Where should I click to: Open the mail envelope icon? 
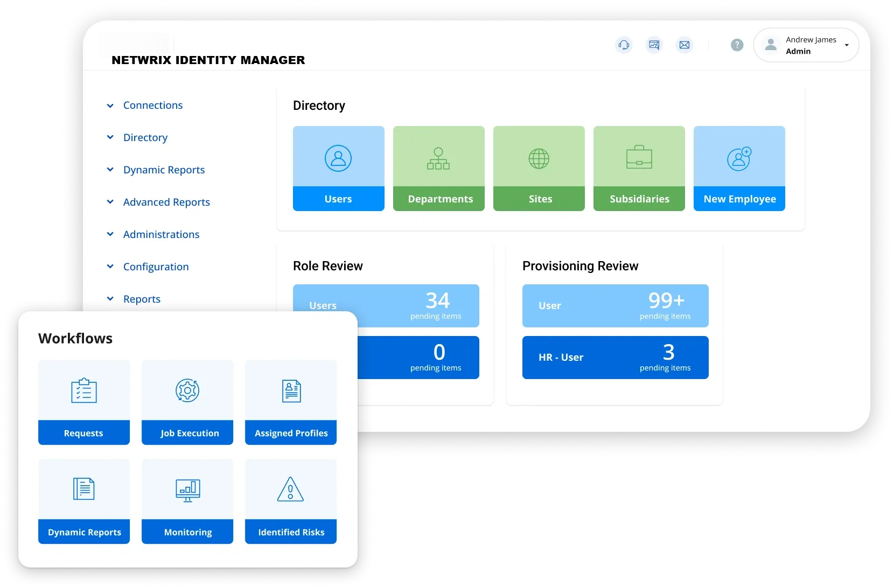tap(684, 45)
